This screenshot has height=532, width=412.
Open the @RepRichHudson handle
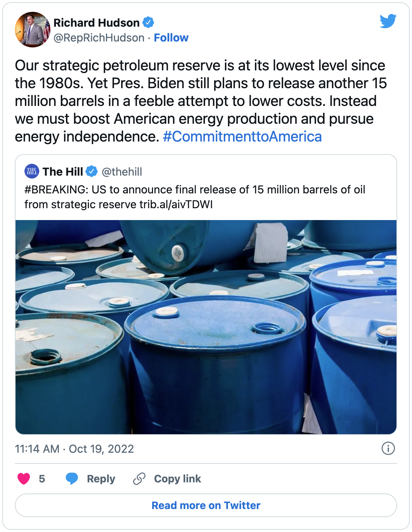[99, 38]
